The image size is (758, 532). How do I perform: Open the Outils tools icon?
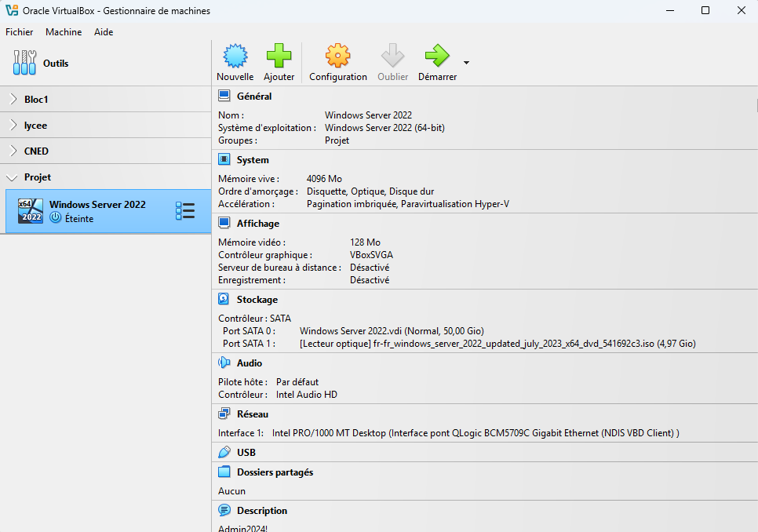(24, 63)
